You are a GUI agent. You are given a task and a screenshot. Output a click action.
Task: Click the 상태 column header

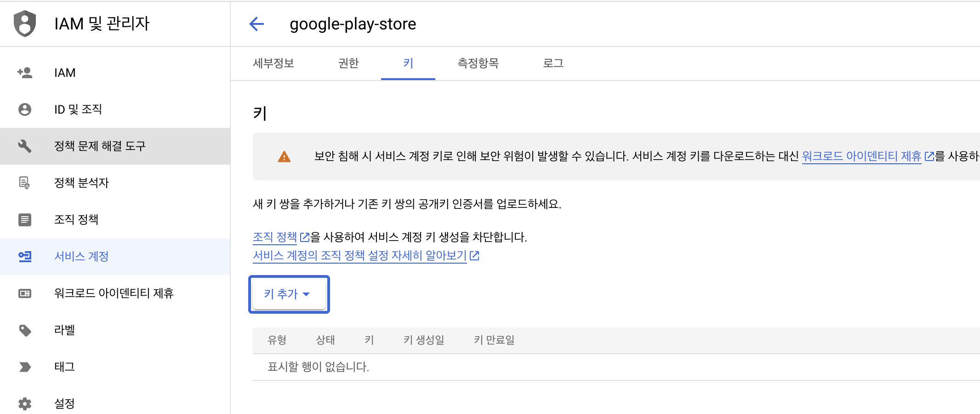(325, 340)
